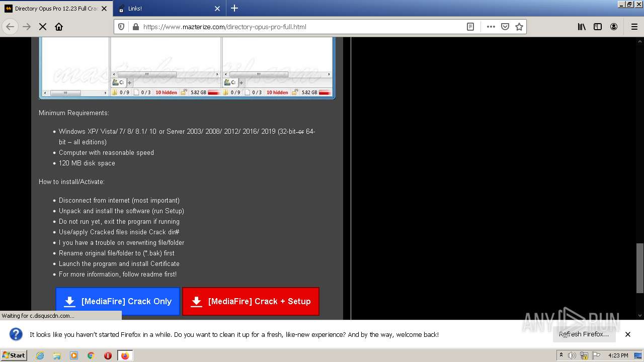Switch to the Links! tab
This screenshot has height=362, width=644.
pos(170,9)
